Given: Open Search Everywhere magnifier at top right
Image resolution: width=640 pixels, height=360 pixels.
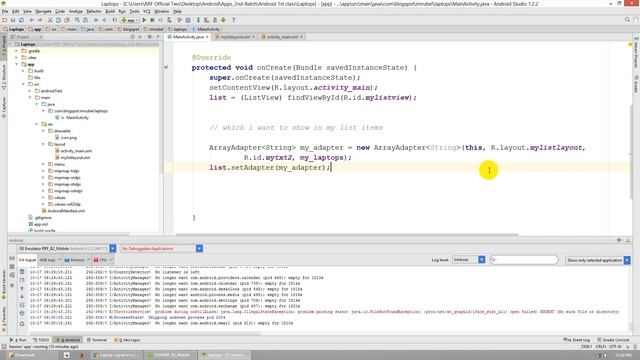Looking at the screenshot, I should [627, 20].
